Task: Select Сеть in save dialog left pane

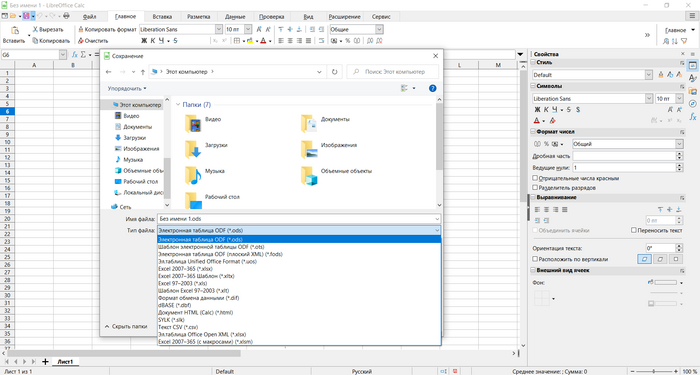Action: [125, 207]
